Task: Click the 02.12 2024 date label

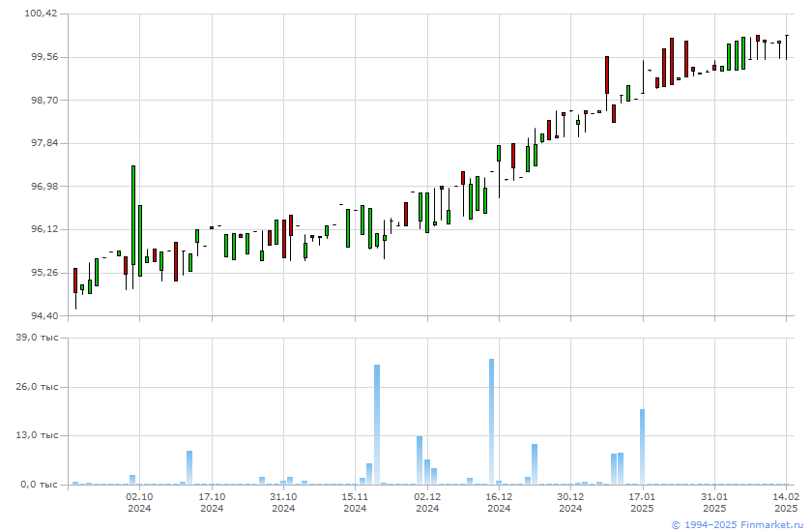Action: (427, 502)
